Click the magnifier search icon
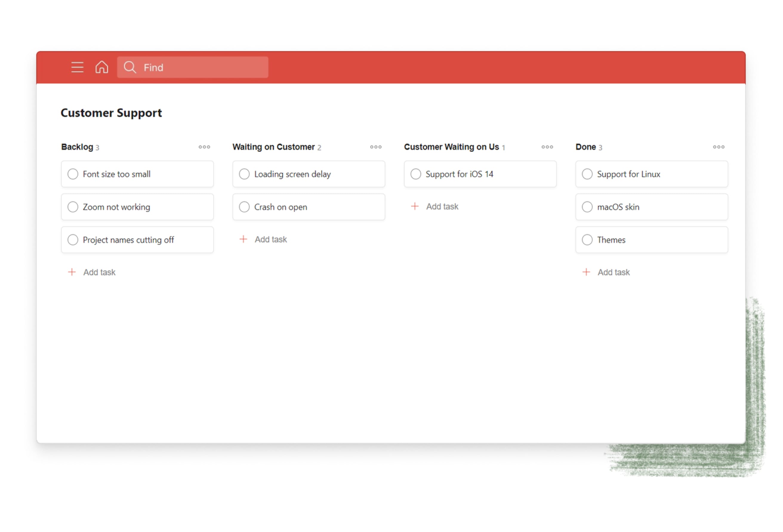The height and width of the screenshot is (532, 783). click(130, 67)
